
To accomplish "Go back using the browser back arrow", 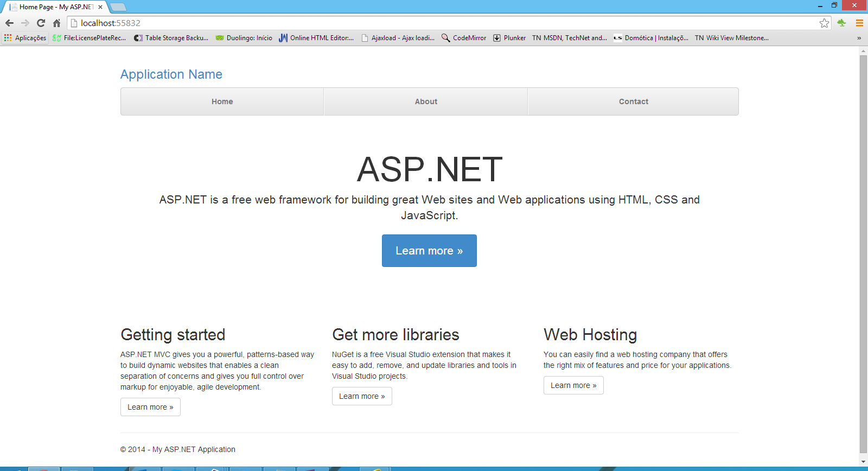I will coord(9,23).
